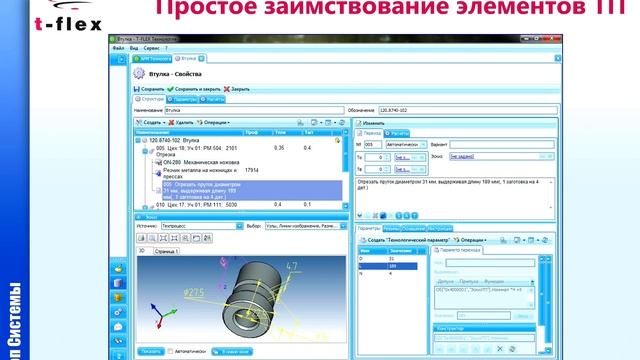
Task: Click the grayed stamp icon in structure toolbar
Action: click(x=300, y=122)
